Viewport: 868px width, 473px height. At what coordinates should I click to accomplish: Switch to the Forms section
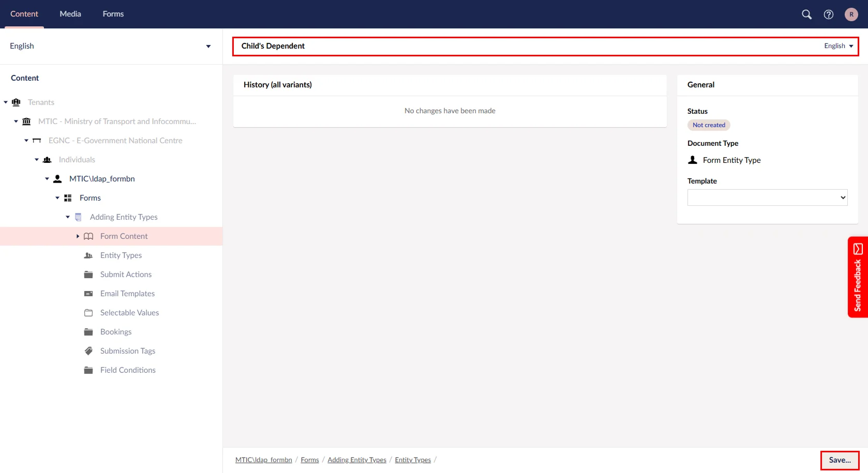(113, 14)
